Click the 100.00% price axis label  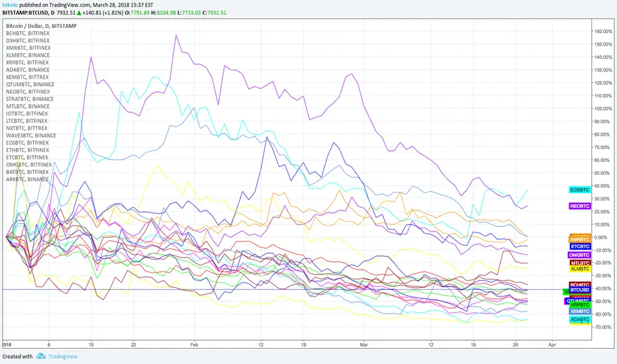pos(604,109)
